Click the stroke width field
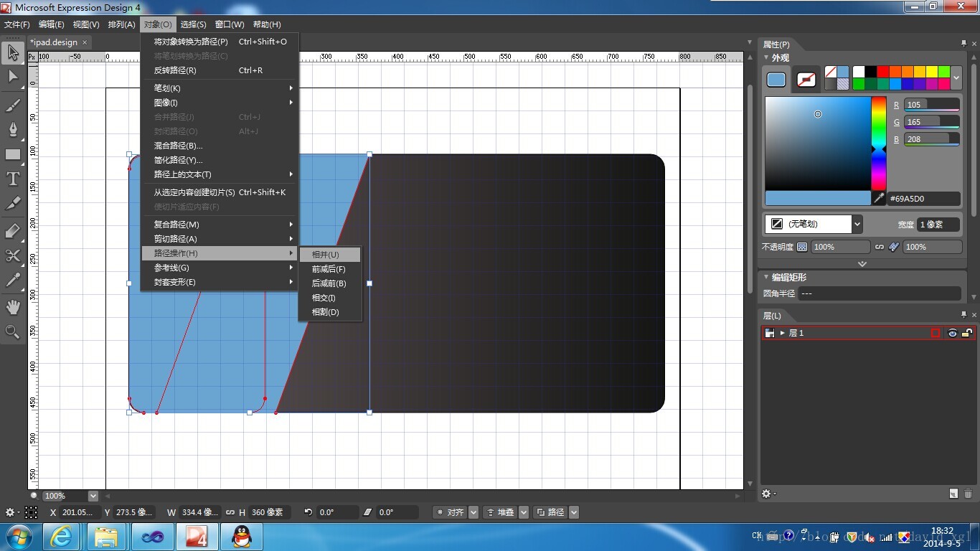The image size is (980, 551). pyautogui.click(x=938, y=225)
